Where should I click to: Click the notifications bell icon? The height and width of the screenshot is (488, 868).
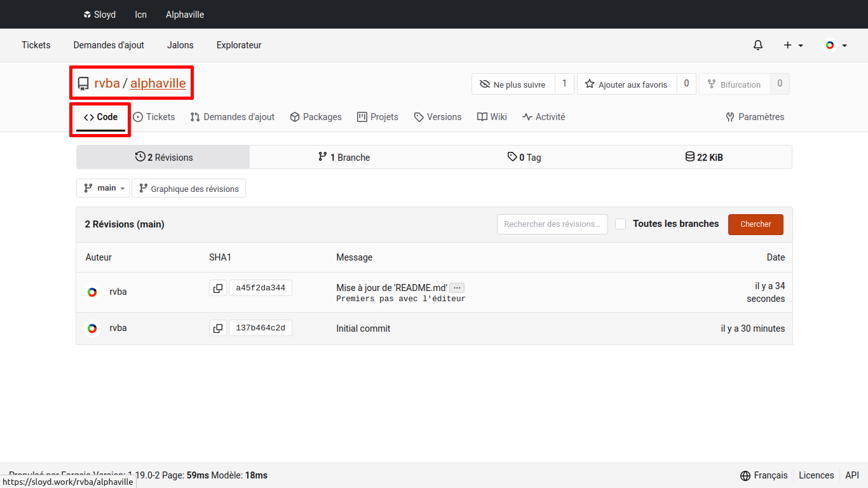point(757,45)
